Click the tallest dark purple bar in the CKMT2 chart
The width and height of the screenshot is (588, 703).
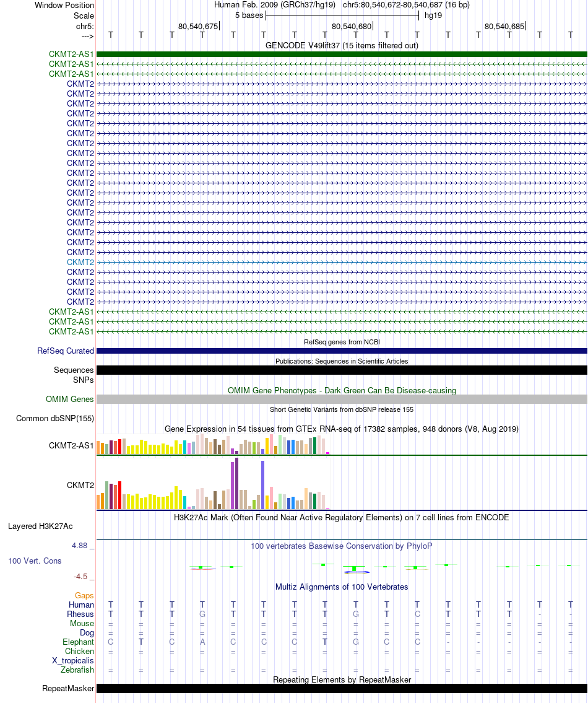click(x=236, y=483)
